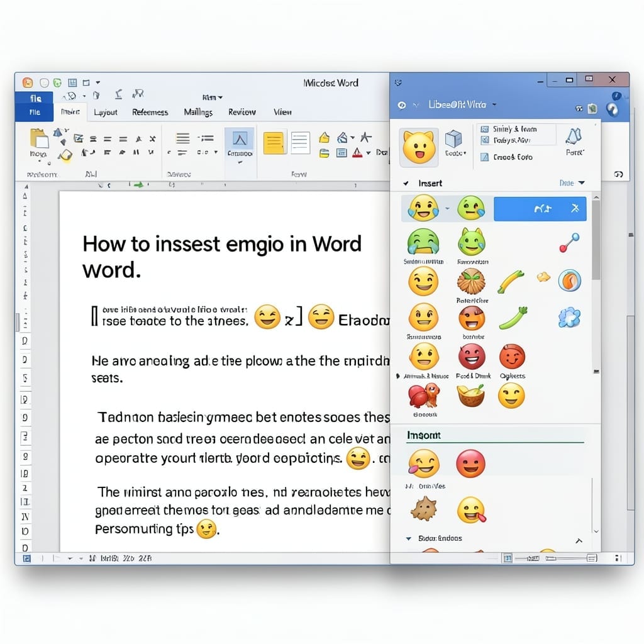Switch to the Layout ribbon tab
This screenshot has height=644, width=644.
[105, 112]
